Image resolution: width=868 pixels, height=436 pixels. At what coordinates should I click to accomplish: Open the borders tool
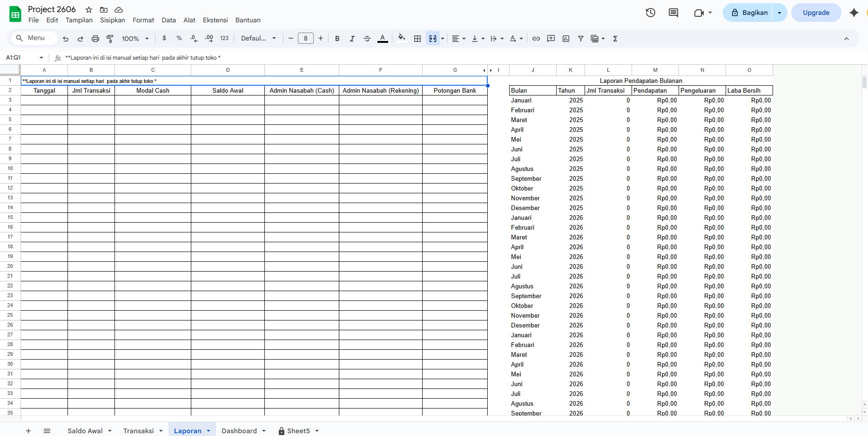(417, 39)
